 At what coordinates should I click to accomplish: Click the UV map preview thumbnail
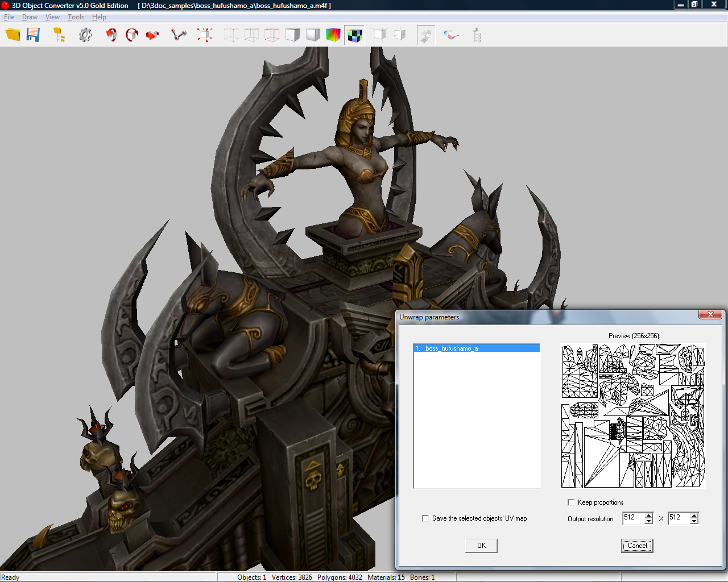pos(633,416)
